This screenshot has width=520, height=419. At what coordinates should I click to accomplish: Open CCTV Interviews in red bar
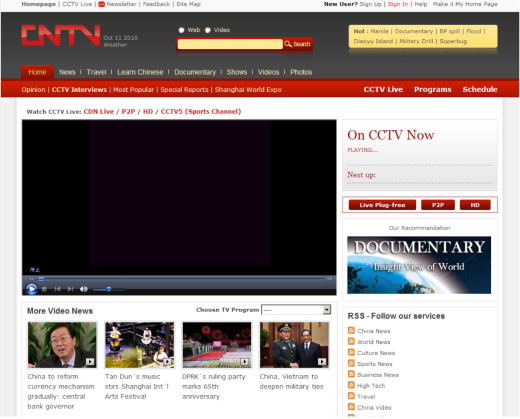pos(79,90)
